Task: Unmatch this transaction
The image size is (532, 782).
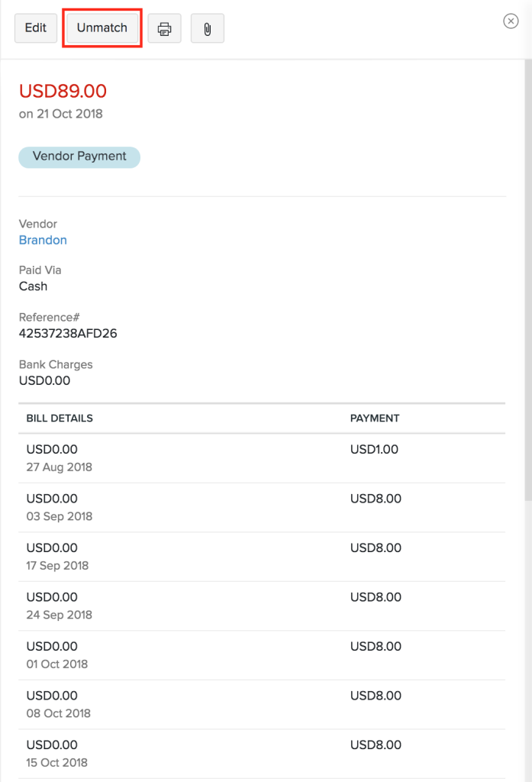Action: (x=102, y=28)
